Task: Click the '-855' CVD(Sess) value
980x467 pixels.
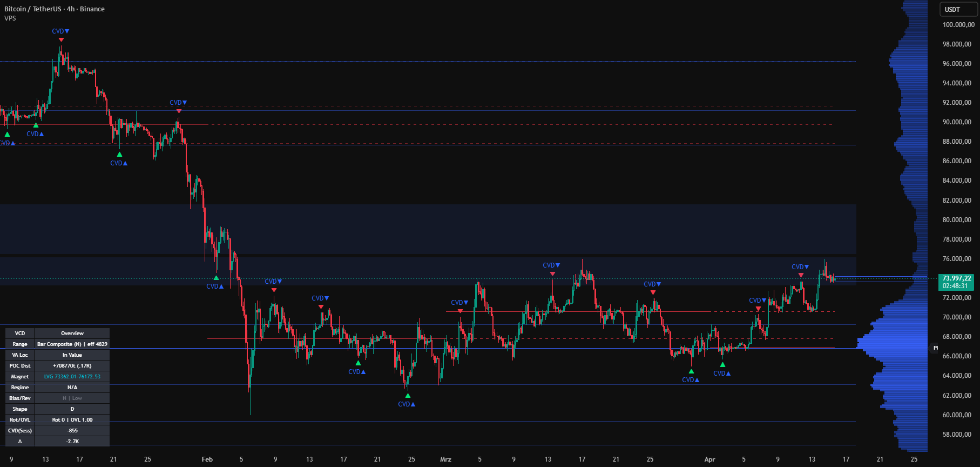Action: click(72, 431)
